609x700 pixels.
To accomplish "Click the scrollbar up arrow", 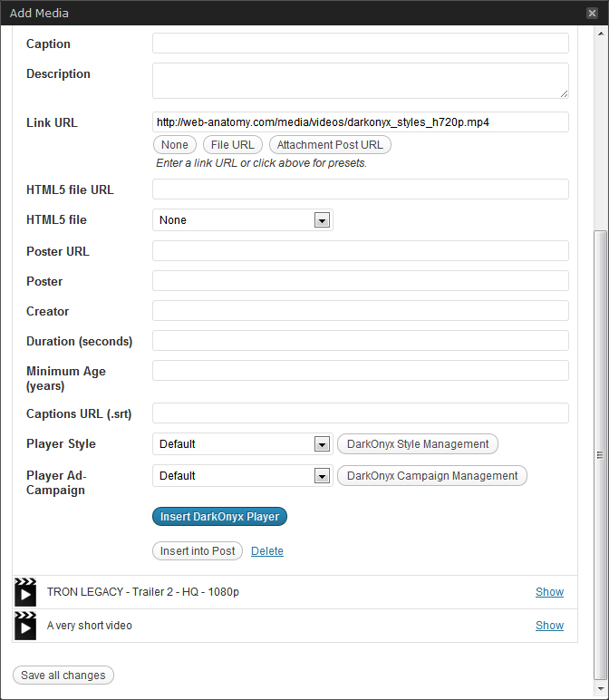I will point(601,34).
